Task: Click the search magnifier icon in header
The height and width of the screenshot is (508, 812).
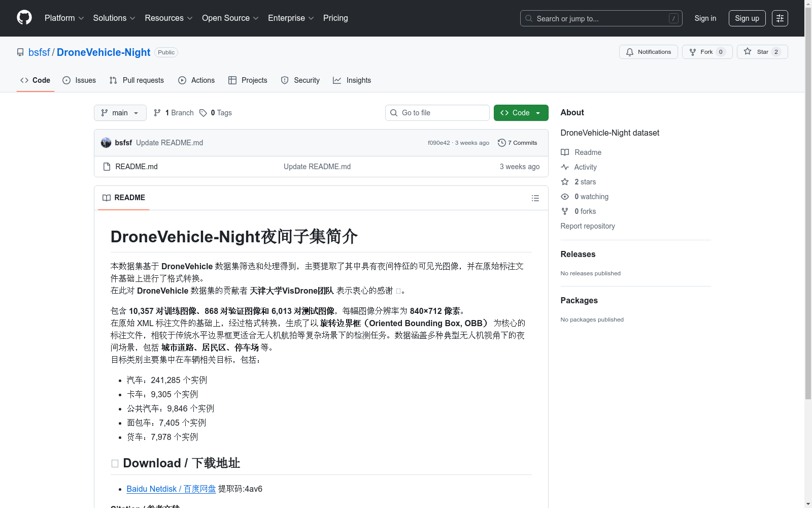Action: pyautogui.click(x=529, y=18)
